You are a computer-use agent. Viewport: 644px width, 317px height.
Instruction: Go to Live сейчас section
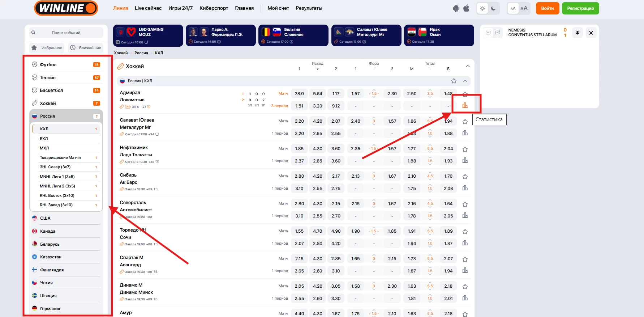[x=148, y=8]
